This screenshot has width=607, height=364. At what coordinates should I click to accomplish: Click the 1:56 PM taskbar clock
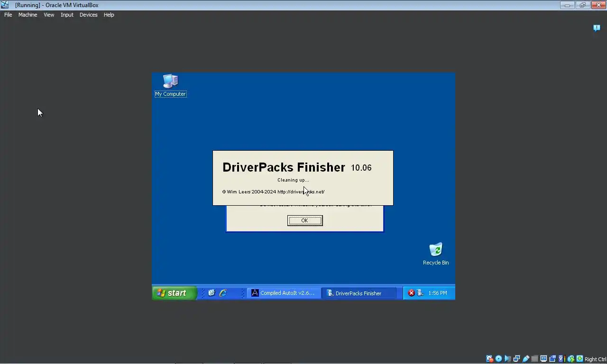tap(437, 293)
